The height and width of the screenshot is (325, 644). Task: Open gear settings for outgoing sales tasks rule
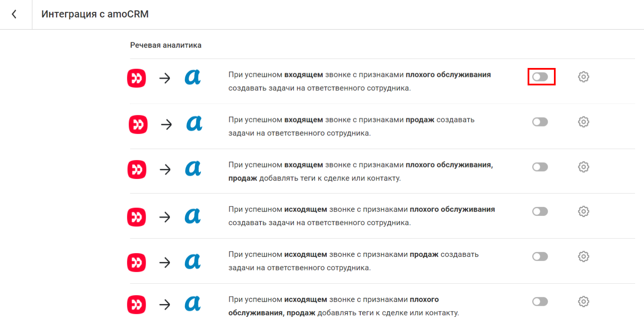click(x=584, y=256)
